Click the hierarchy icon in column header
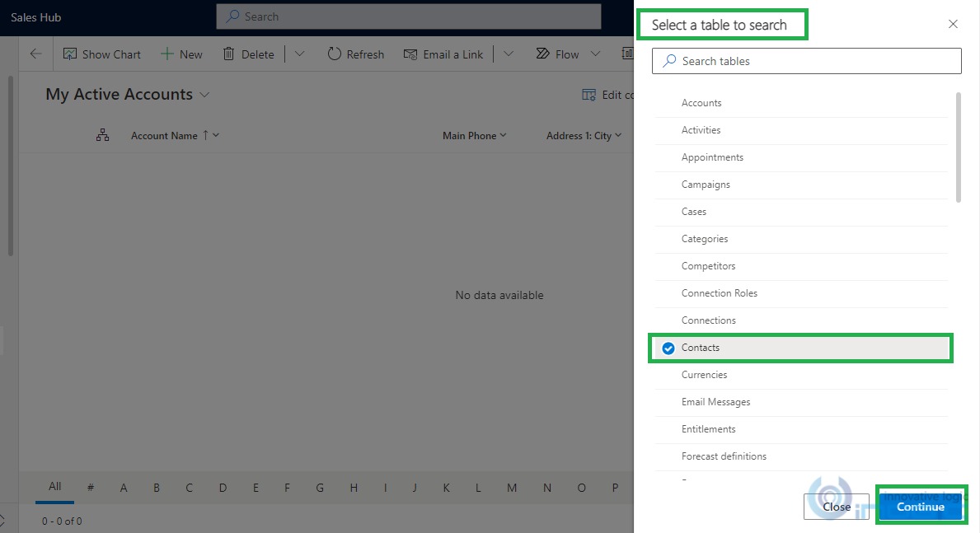Image resolution: width=980 pixels, height=533 pixels. (x=102, y=136)
